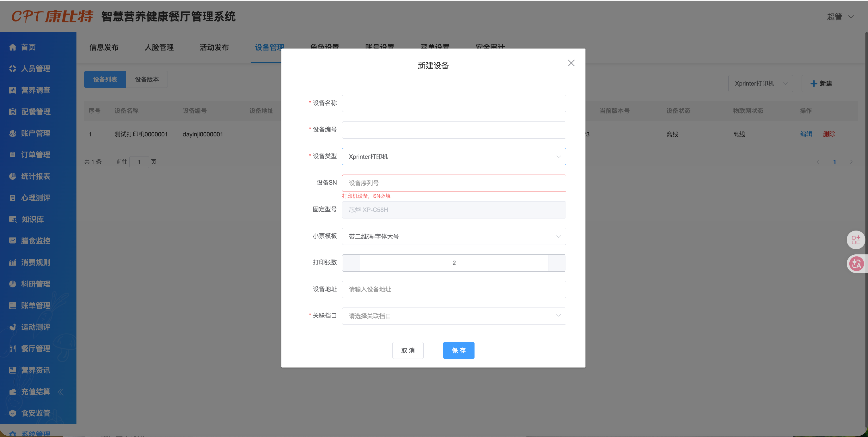The width and height of the screenshot is (868, 437).
Task: Click the floating translate widget icon
Action: pos(856,264)
